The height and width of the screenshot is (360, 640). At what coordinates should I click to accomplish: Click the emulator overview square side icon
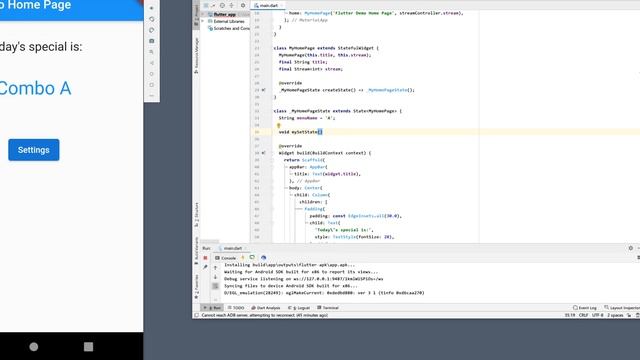[x=152, y=85]
